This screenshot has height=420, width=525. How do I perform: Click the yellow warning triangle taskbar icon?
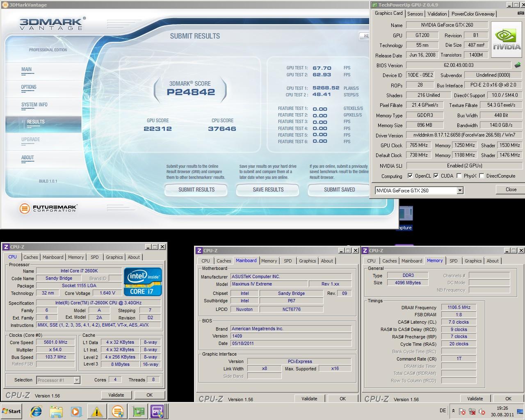(x=97, y=411)
